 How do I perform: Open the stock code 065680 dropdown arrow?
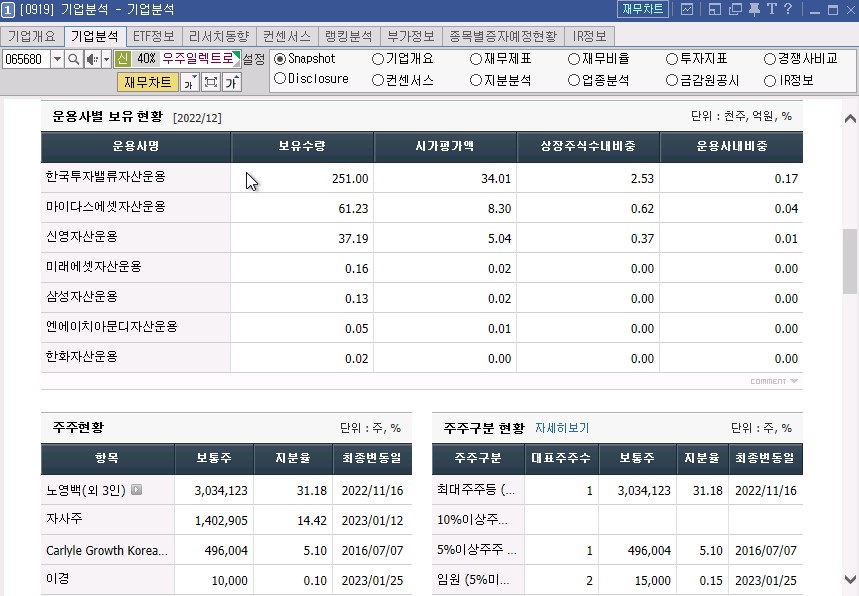(57, 59)
